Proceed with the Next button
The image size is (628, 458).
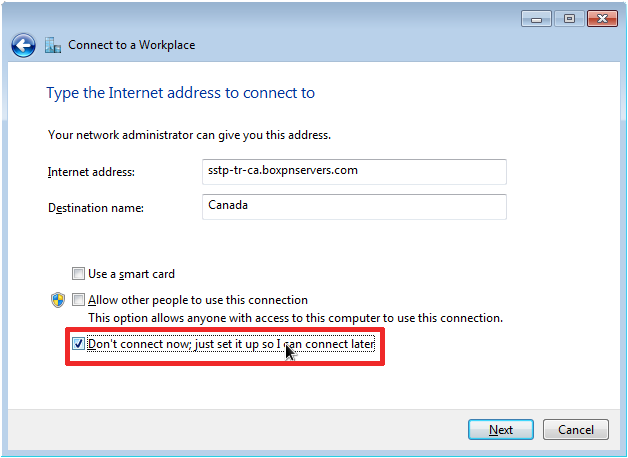501,430
